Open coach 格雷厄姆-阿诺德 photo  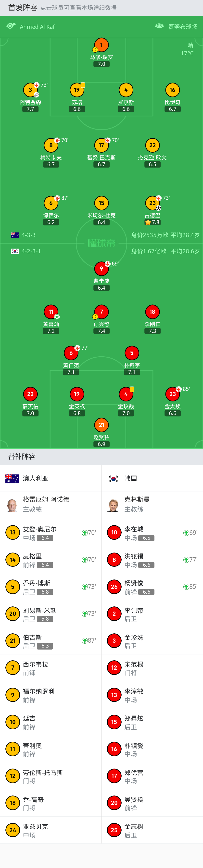pos(12,506)
